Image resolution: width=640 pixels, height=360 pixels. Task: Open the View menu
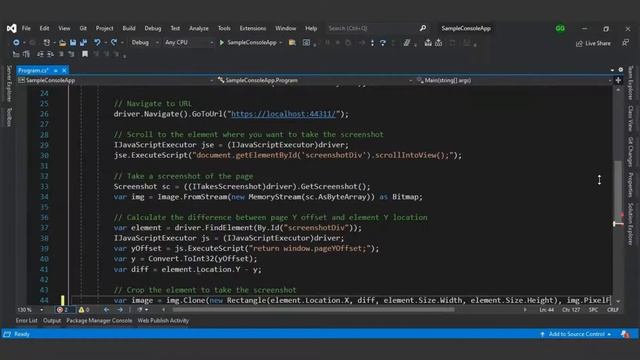(64, 28)
